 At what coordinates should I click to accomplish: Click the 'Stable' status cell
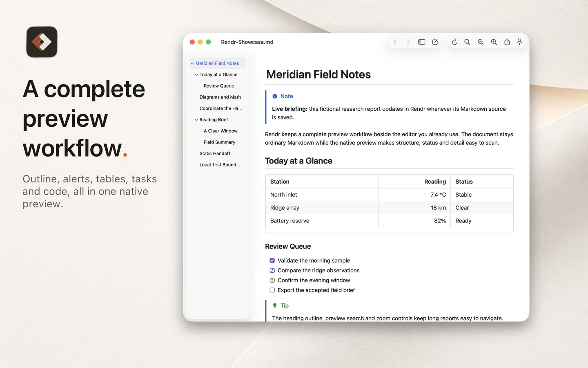482,195
